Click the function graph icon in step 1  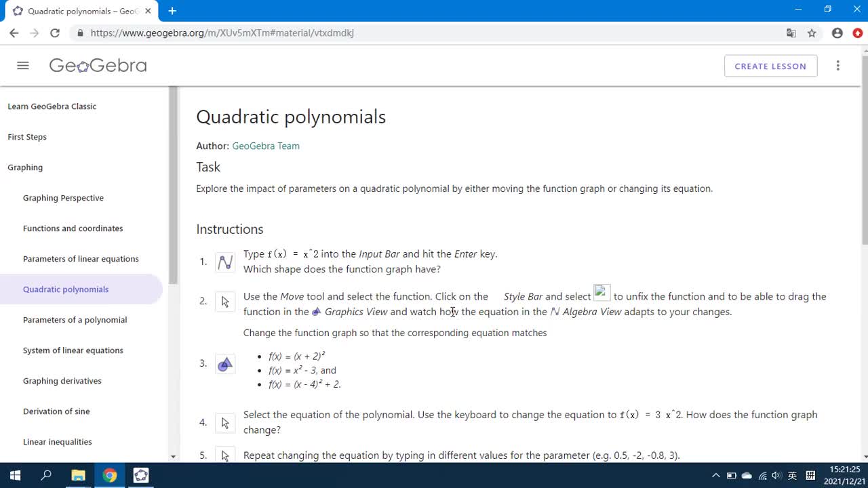(225, 262)
